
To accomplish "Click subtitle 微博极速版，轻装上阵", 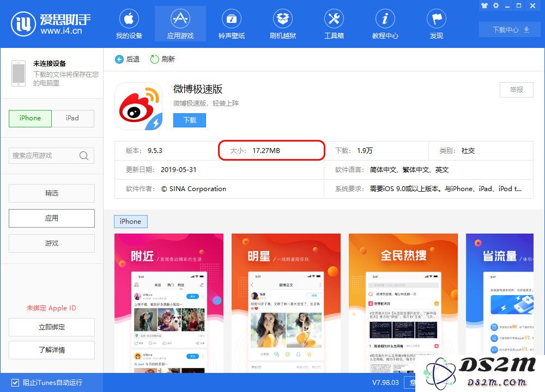I will tap(206, 103).
